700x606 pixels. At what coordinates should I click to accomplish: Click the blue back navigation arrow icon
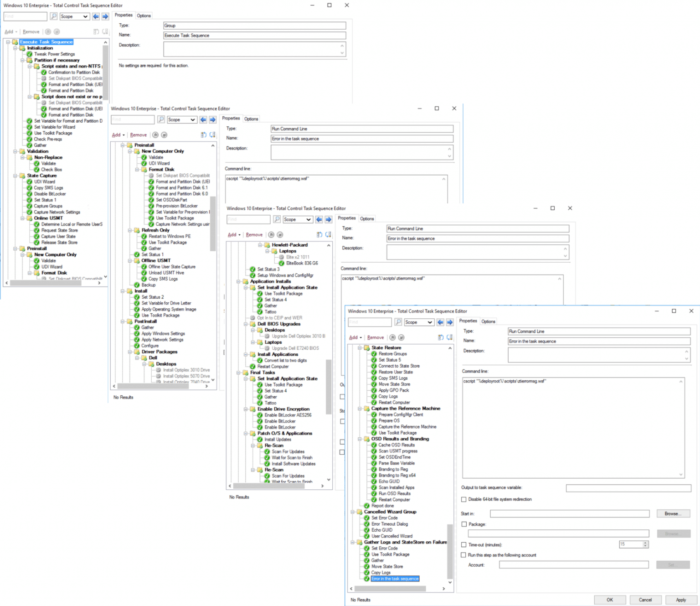coord(440,322)
